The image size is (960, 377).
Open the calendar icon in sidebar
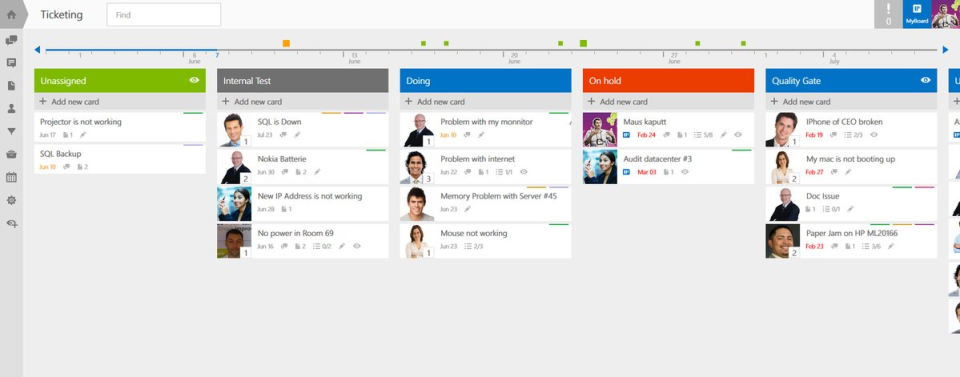[x=11, y=177]
